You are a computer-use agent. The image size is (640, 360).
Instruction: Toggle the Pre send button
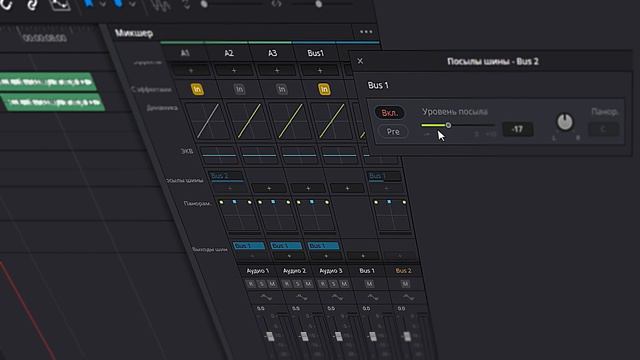[x=393, y=131]
